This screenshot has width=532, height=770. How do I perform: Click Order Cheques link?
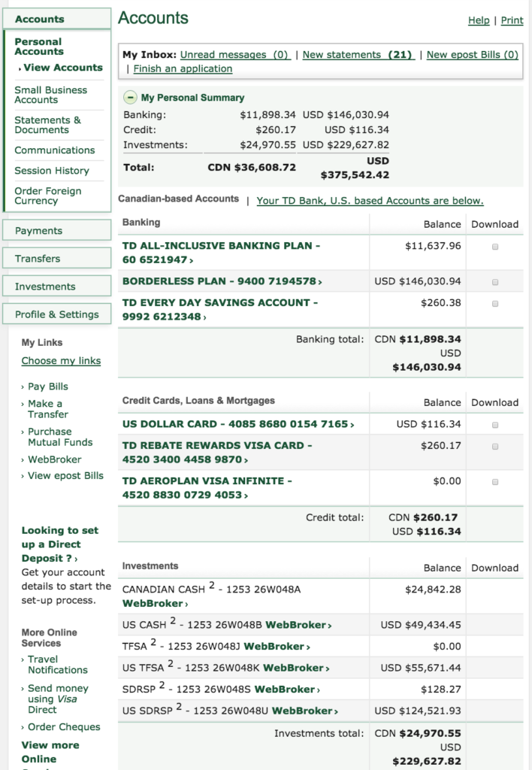point(64,727)
